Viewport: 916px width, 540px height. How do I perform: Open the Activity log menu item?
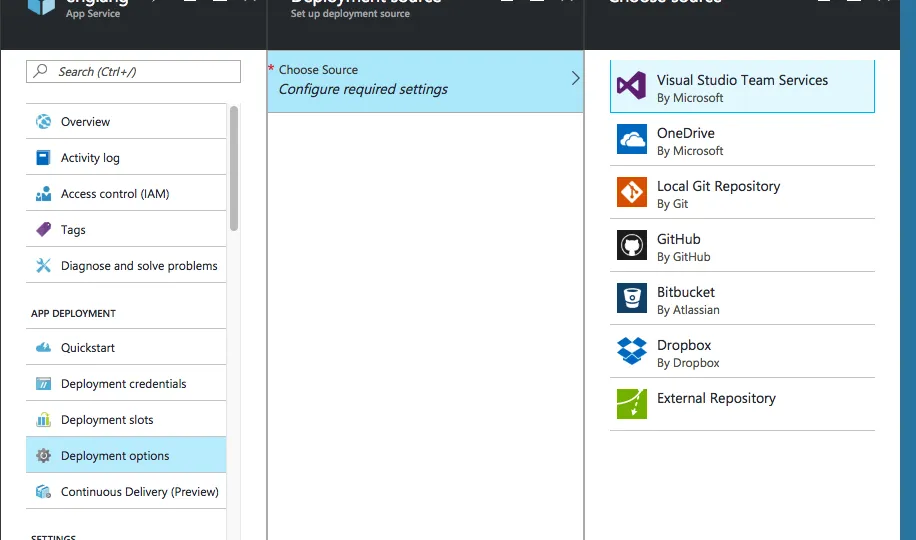126,158
